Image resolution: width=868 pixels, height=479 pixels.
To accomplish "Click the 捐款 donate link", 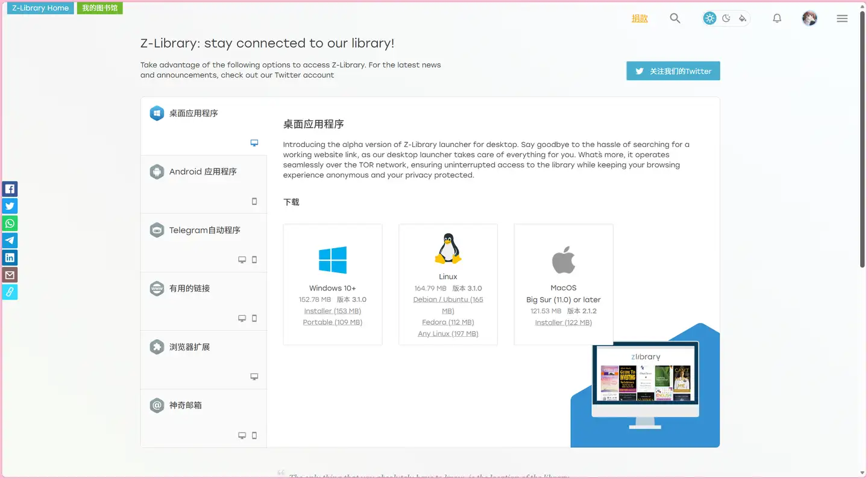I will [x=640, y=18].
